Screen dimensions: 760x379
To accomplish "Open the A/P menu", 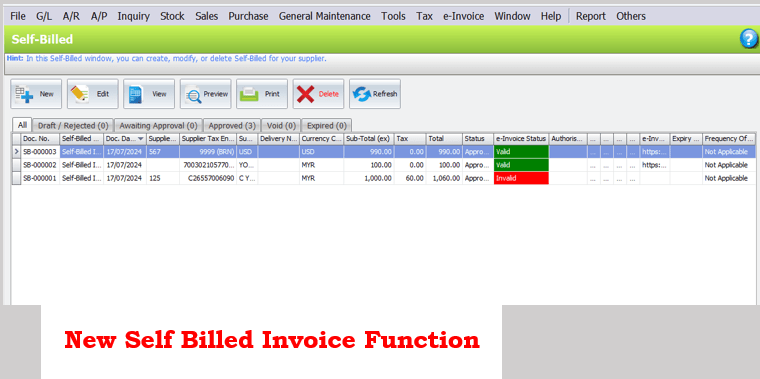I will coord(99,16).
